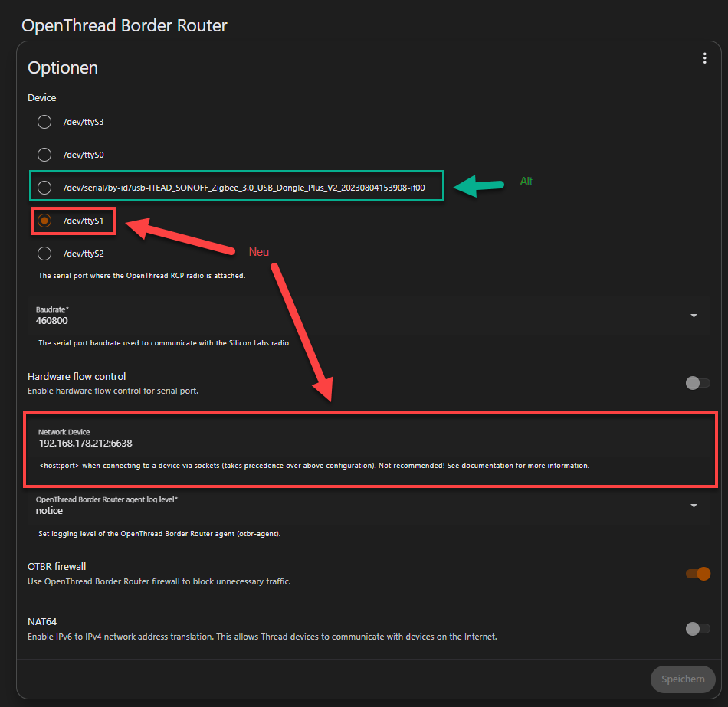
Task: Click the 'OTBR firewall' label text
Action: [57, 566]
